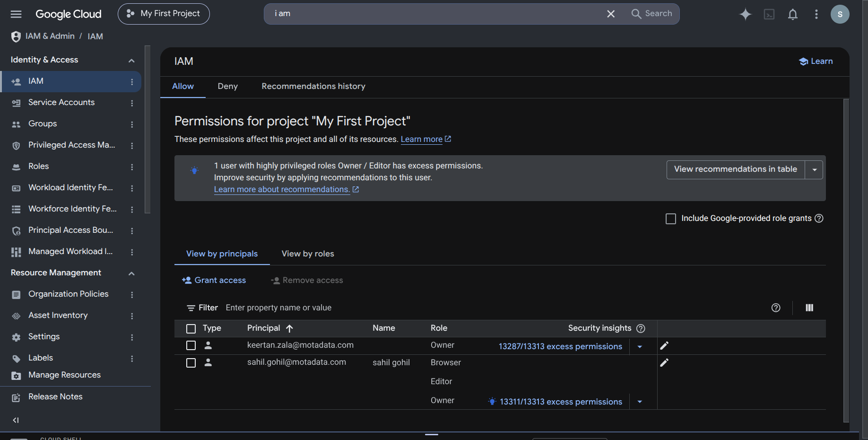Viewport: 868px width, 440px height.
Task: Click the Filter icon in the table toolbar
Action: tap(191, 308)
